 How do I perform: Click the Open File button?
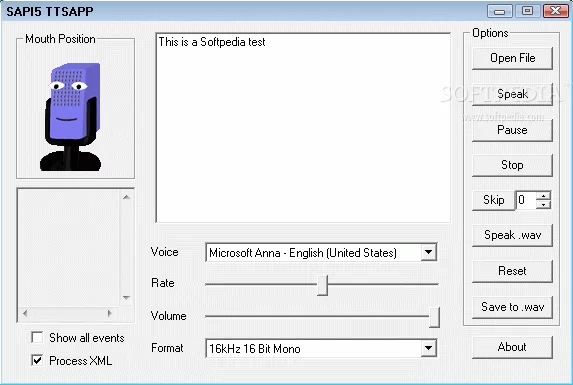(512, 58)
